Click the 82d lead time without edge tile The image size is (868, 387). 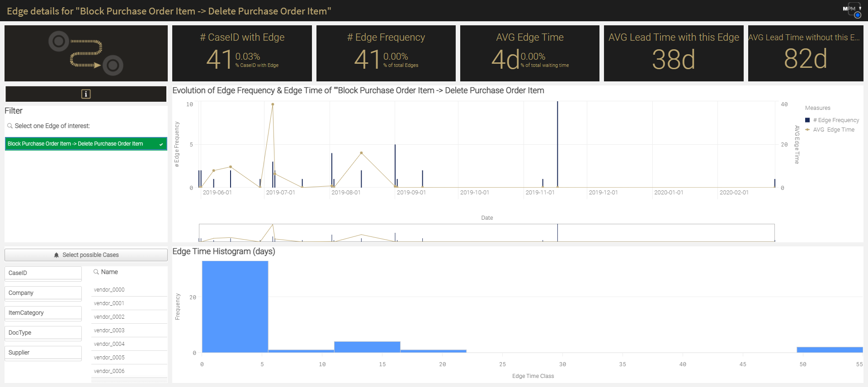806,53
